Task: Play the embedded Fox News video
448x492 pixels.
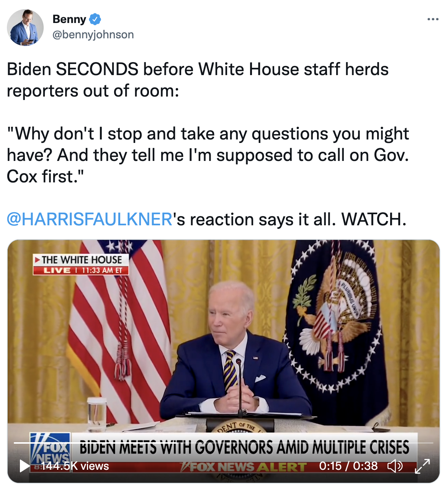Action: [25, 466]
